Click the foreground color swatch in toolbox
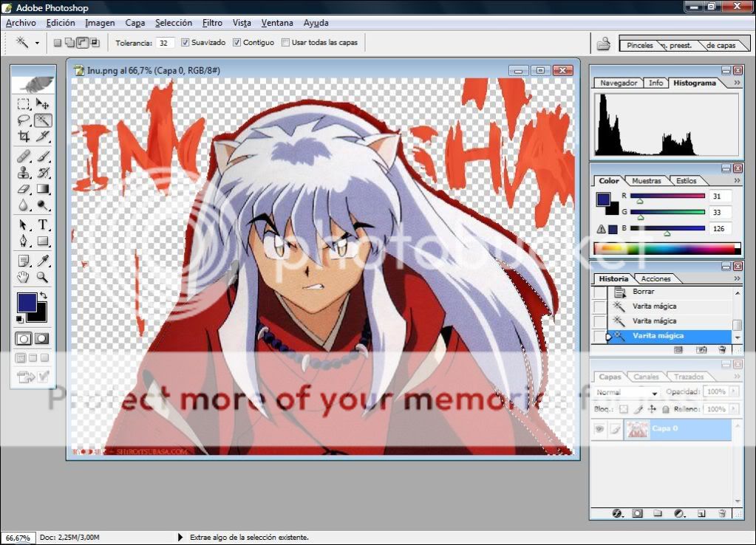756x545 pixels. 27,303
